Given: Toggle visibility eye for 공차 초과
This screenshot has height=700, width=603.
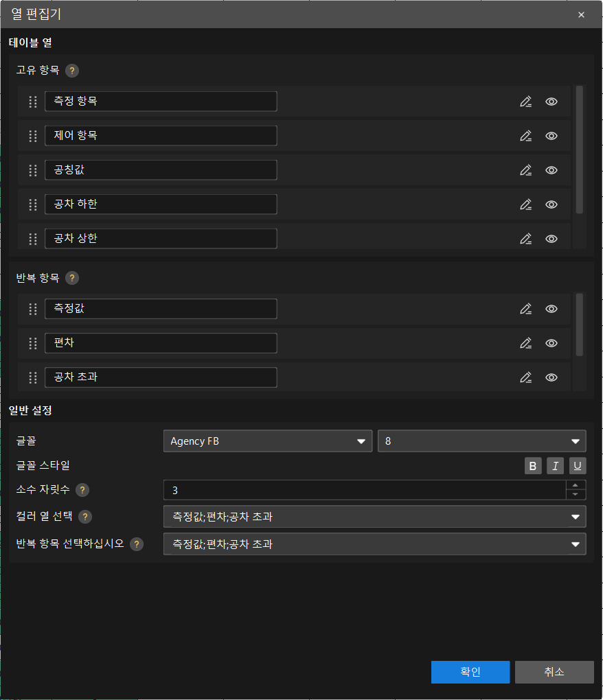Looking at the screenshot, I should point(551,377).
